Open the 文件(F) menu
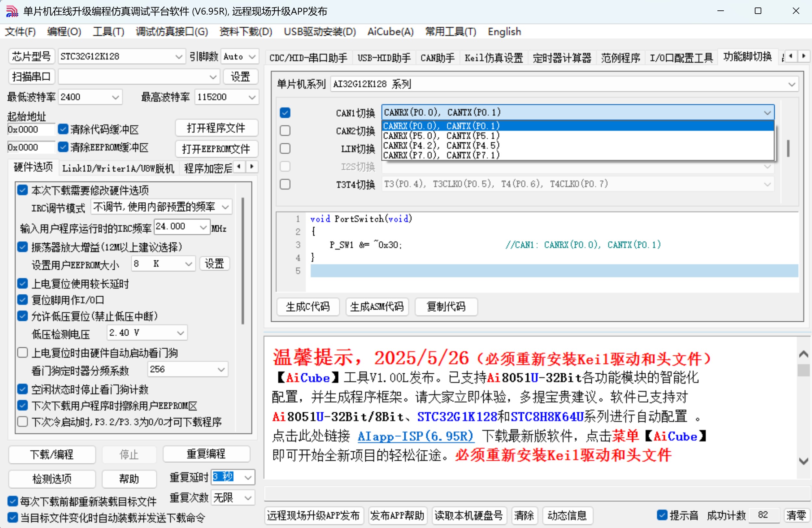 coord(20,32)
